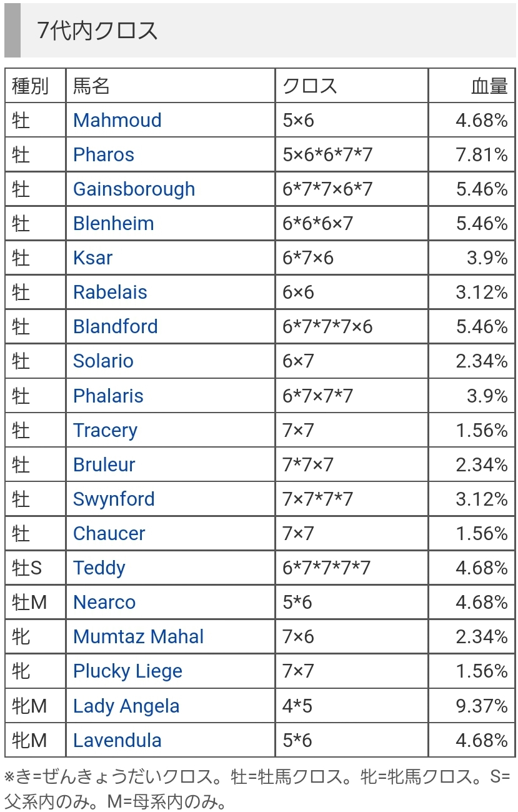Viewport: 518px width, 812px height.
Task: Open the Pharos horse link
Action: (x=103, y=154)
